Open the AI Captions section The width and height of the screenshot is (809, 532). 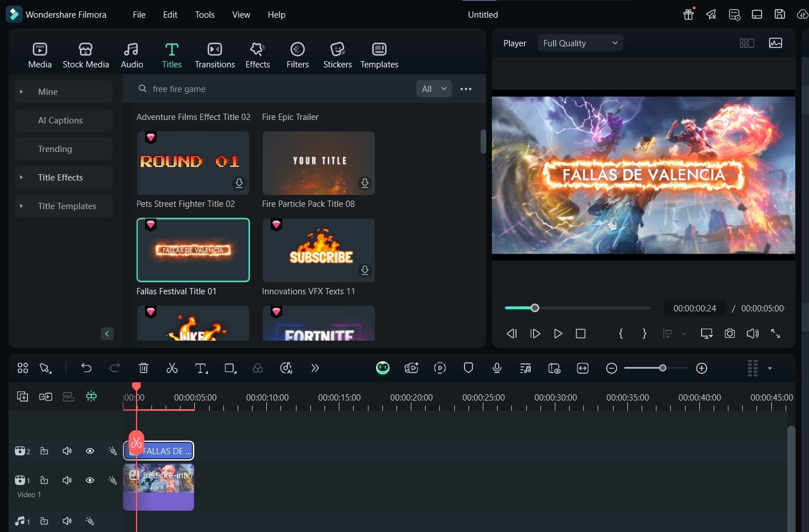[63, 120]
